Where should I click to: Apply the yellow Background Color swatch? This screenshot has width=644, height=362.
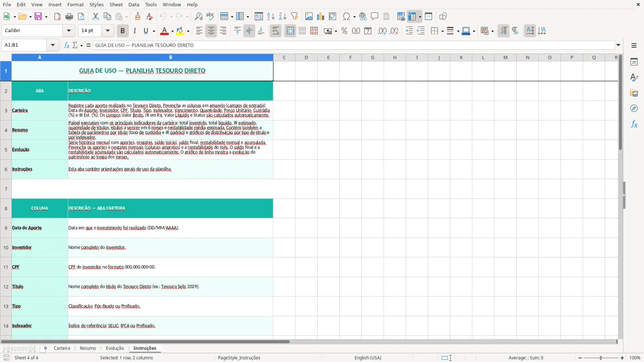click(x=180, y=31)
